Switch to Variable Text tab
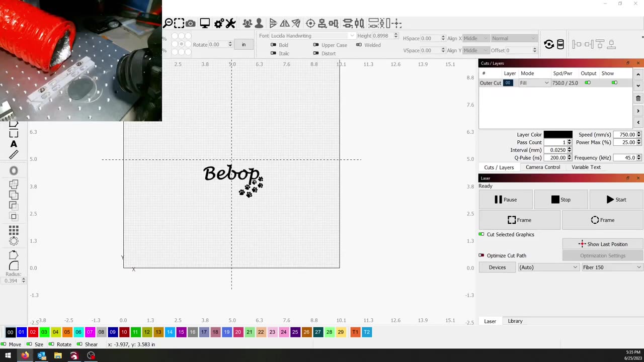644x362 pixels. 586,167
